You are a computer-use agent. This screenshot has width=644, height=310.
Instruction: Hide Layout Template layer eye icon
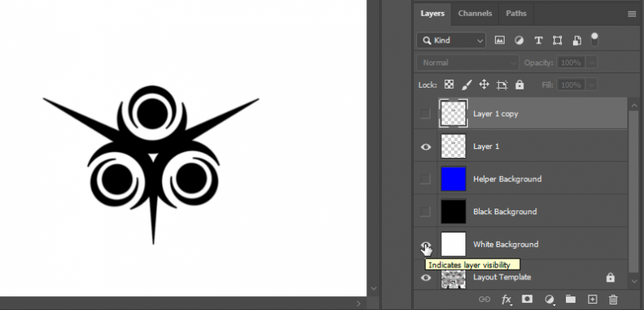click(x=426, y=278)
